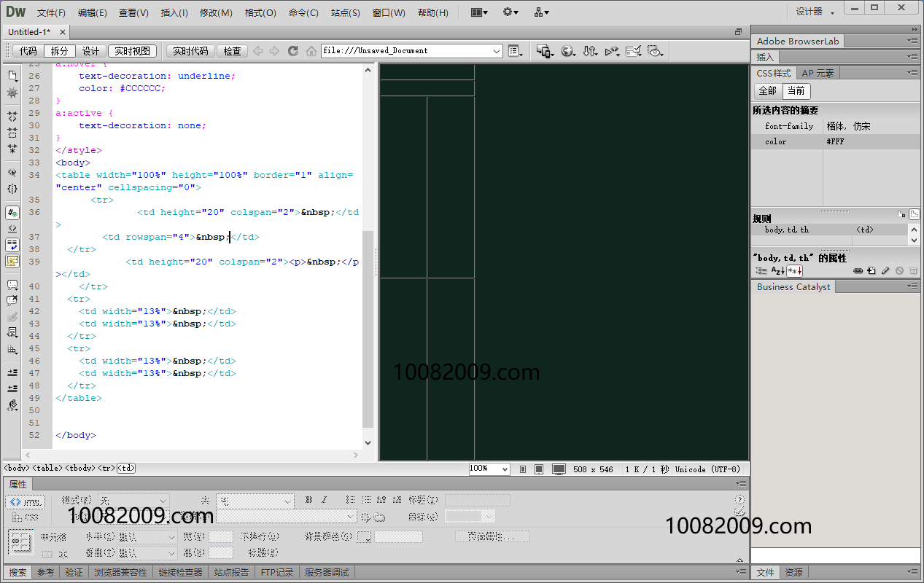Click the edit rule pencil icon
This screenshot has height=583, width=924.
pos(885,271)
